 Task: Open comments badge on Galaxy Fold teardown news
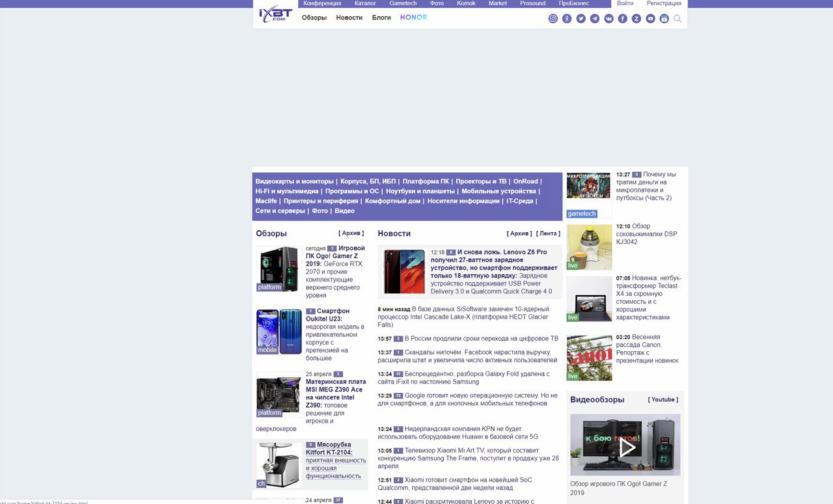(398, 375)
